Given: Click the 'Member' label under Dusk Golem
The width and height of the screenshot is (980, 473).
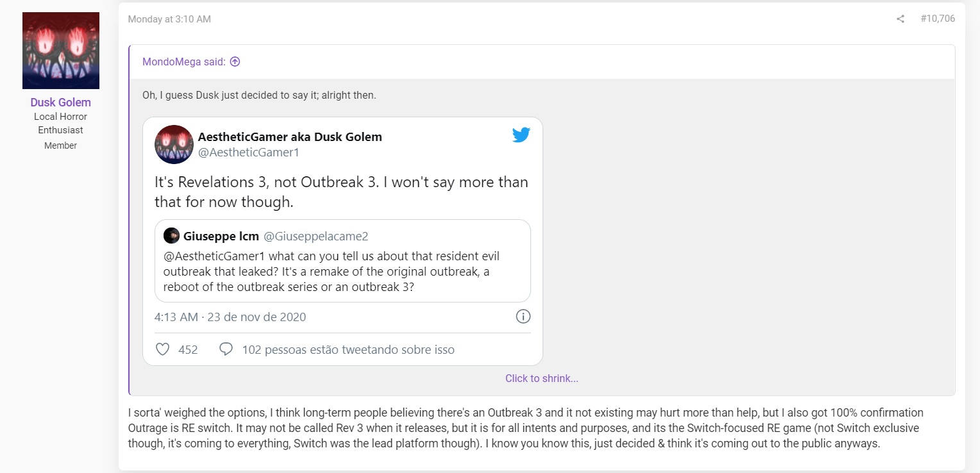Looking at the screenshot, I should point(61,145).
